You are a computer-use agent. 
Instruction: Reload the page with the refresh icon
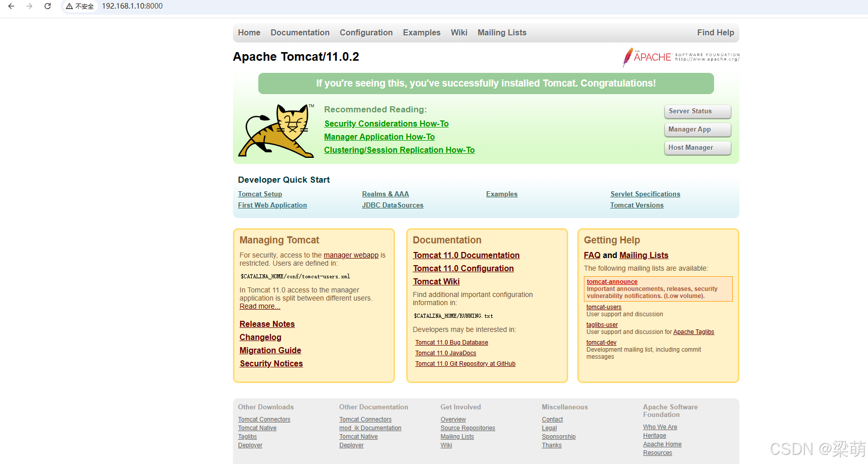pyautogui.click(x=48, y=6)
